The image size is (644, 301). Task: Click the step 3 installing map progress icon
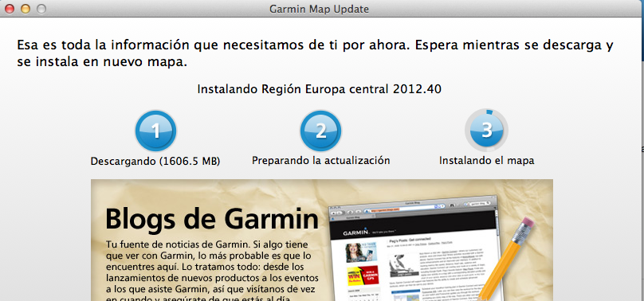point(487,130)
